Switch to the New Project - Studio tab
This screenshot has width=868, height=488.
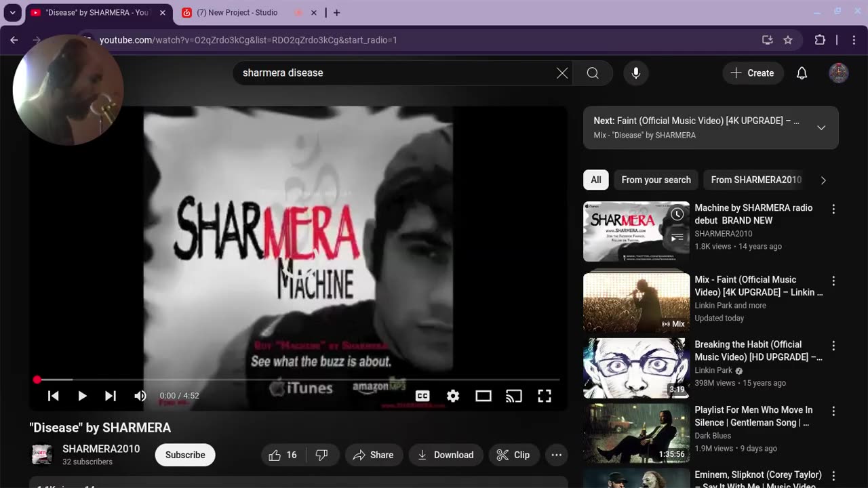point(237,12)
